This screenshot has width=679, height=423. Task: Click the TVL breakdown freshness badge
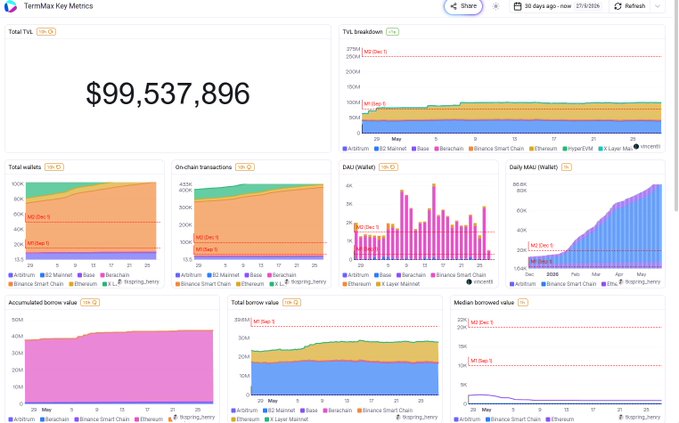click(x=392, y=32)
